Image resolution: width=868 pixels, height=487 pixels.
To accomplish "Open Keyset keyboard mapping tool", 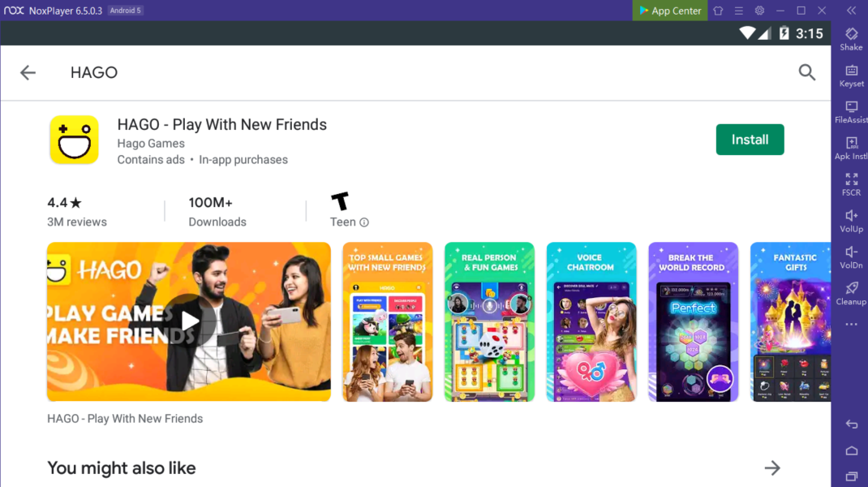I will 851,76.
